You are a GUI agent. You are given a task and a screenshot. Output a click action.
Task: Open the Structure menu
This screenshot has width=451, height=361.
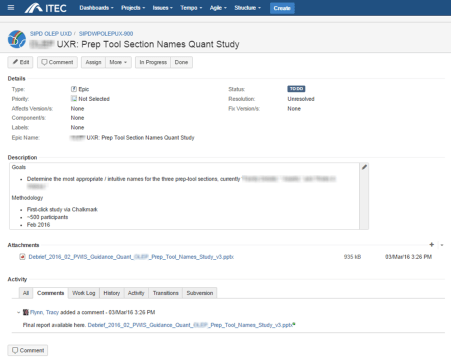tap(247, 8)
